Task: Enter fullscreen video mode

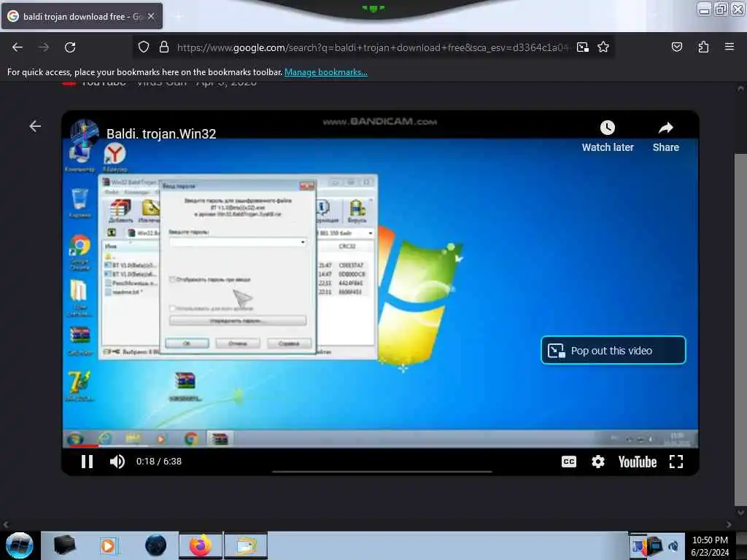Action: coord(676,462)
